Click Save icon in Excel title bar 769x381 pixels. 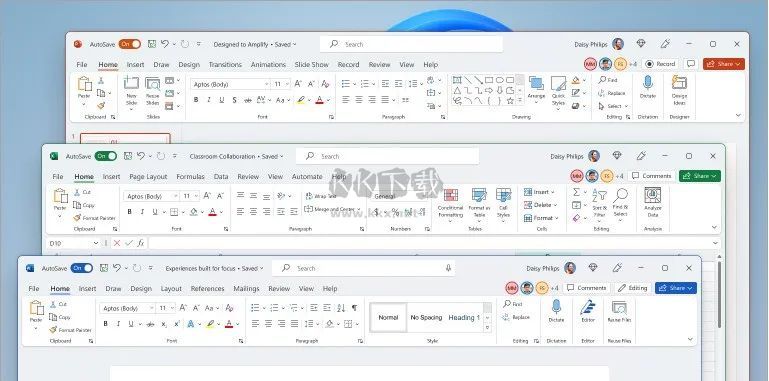pos(128,156)
